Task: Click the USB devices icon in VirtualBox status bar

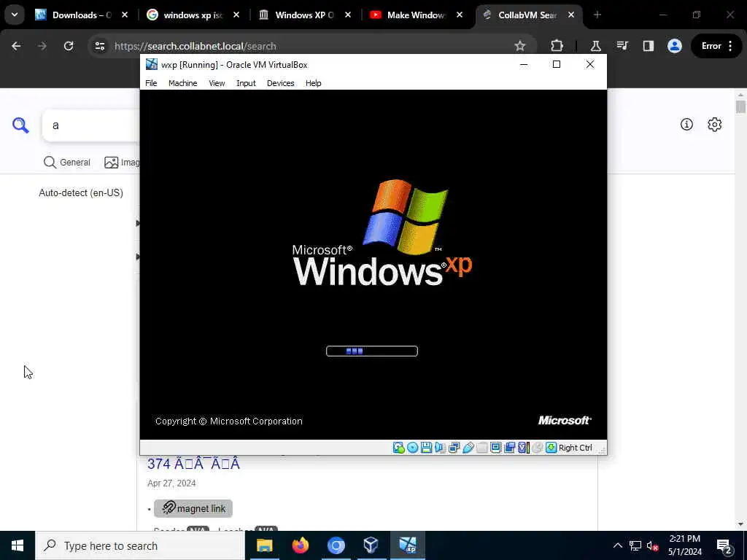Action: (468, 448)
